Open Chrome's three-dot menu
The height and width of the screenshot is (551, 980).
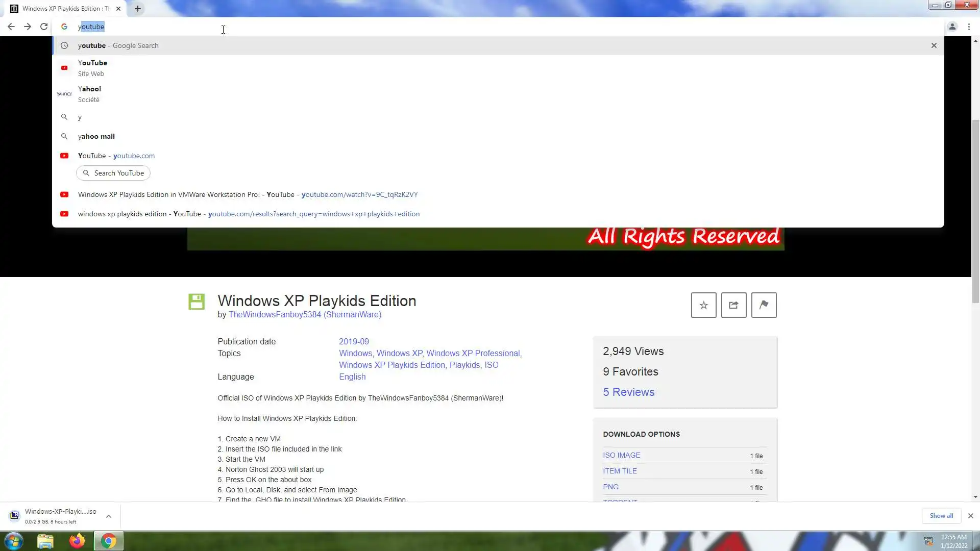click(969, 27)
